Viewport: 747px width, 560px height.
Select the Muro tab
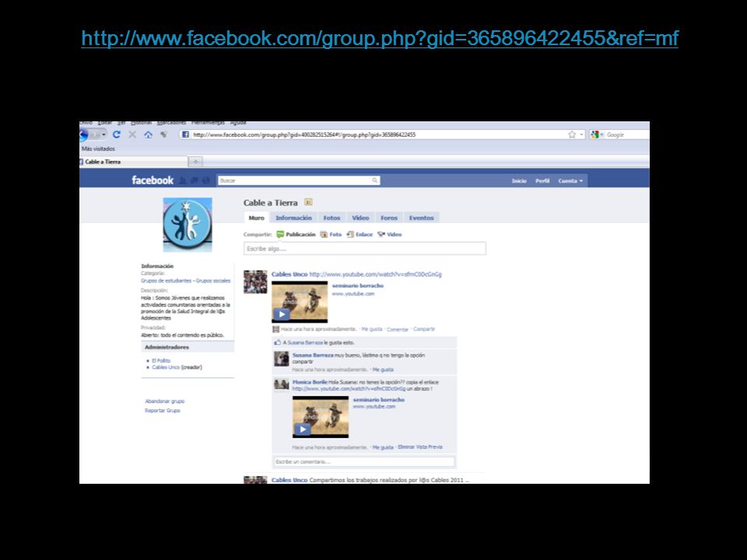256,218
